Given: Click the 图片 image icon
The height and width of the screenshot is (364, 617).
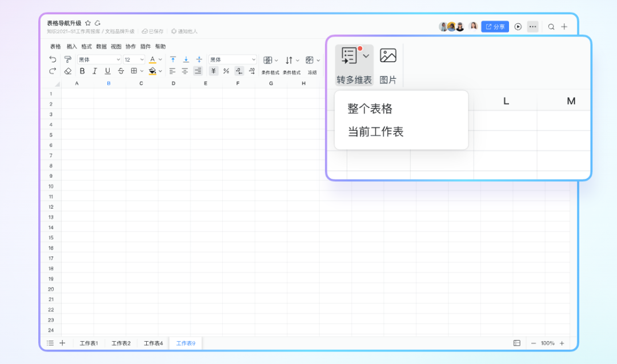Looking at the screenshot, I should pyautogui.click(x=388, y=56).
